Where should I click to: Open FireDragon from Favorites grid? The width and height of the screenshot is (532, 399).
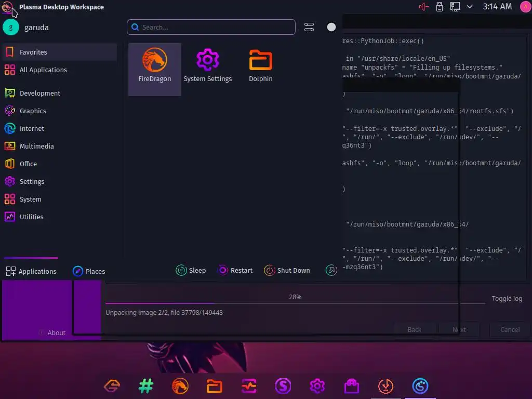(155, 69)
